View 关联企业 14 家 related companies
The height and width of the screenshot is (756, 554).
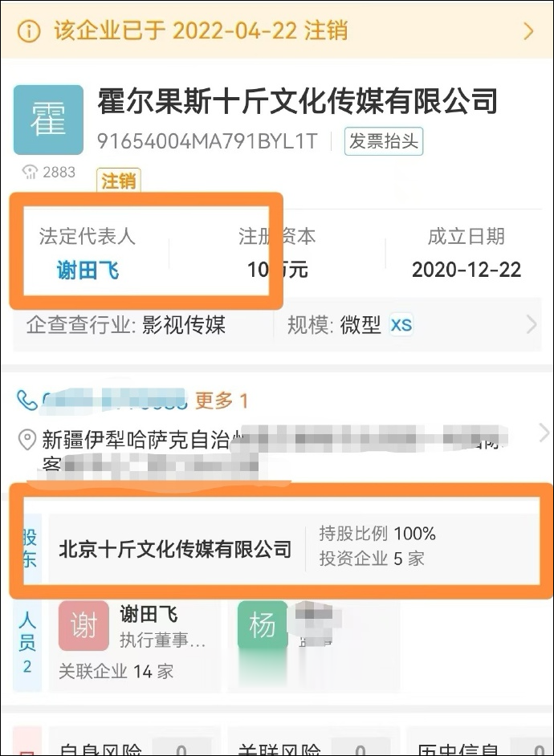pos(116,671)
